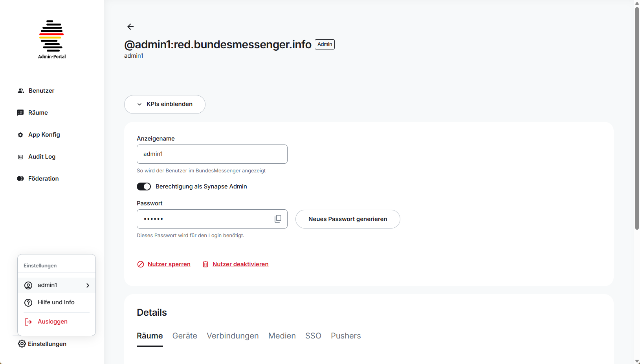The width and height of the screenshot is (640, 364).
Task: Click the Details section heading
Action: click(x=152, y=313)
